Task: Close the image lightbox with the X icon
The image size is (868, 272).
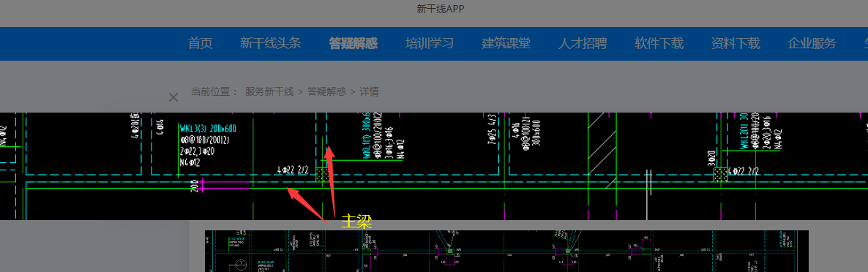Action: (x=173, y=97)
